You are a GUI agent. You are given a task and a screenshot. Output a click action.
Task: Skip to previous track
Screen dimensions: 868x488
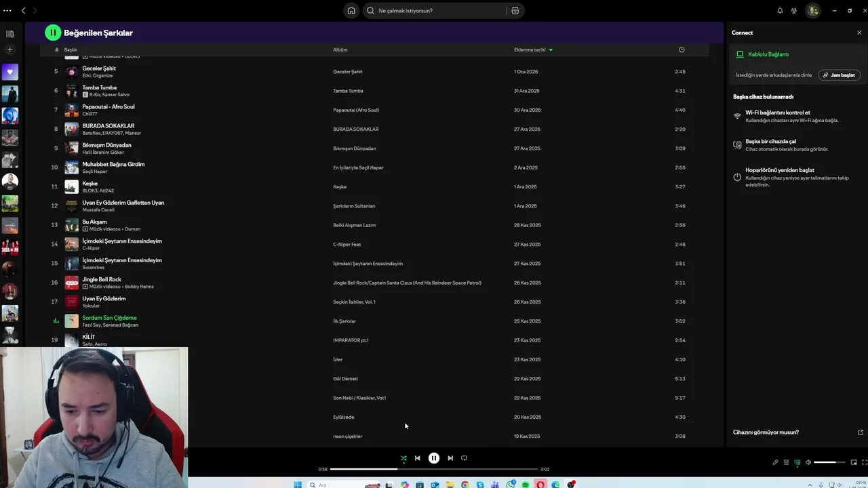point(417,458)
